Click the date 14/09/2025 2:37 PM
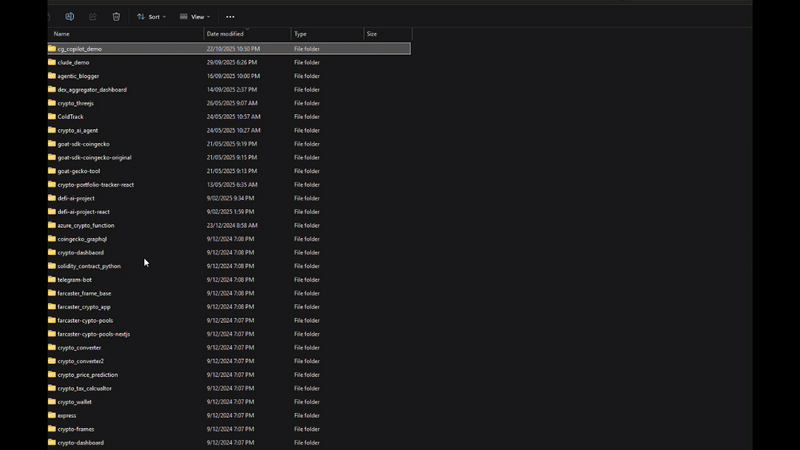The height and width of the screenshot is (450, 800). pyautogui.click(x=232, y=89)
